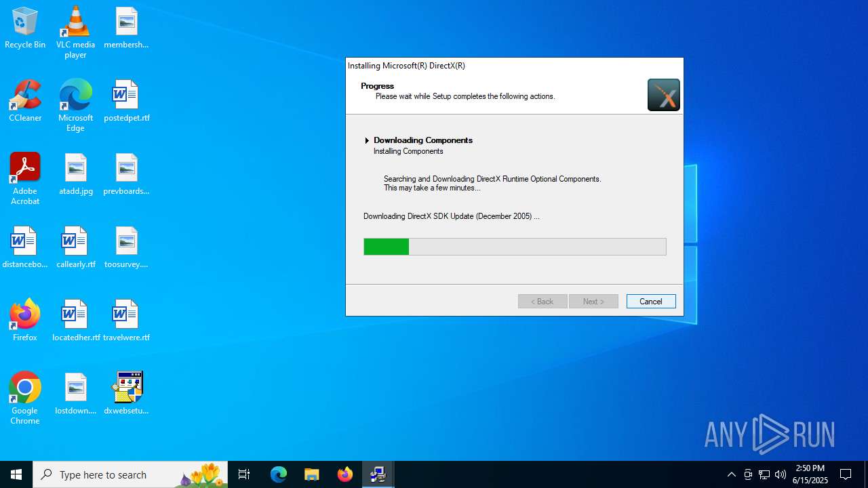This screenshot has height=488, width=868.
Task: Select the dxwebsetu... installer icon
Action: 126,394
